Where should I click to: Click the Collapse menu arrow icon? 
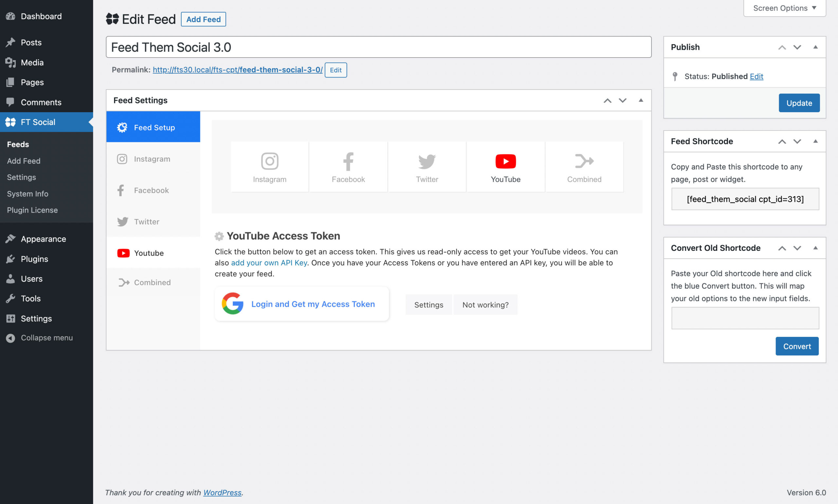(x=10, y=338)
